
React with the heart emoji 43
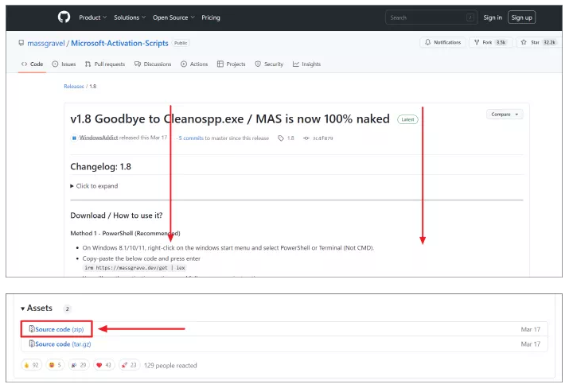click(103, 365)
